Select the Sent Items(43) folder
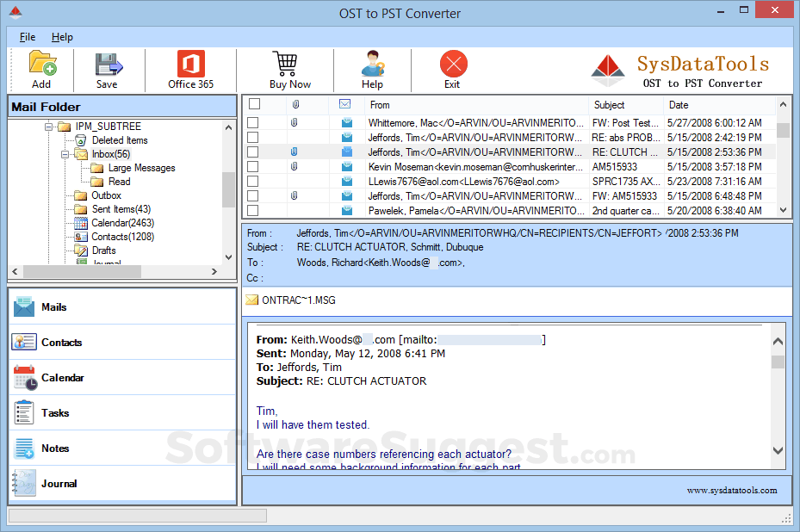 point(121,209)
